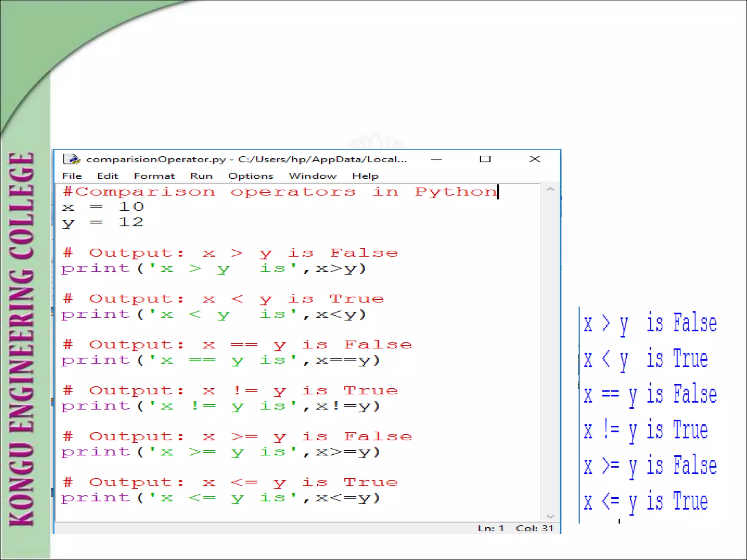This screenshot has width=747, height=560.
Task: Close the comparisionOperator.py editor window
Action: (535, 159)
